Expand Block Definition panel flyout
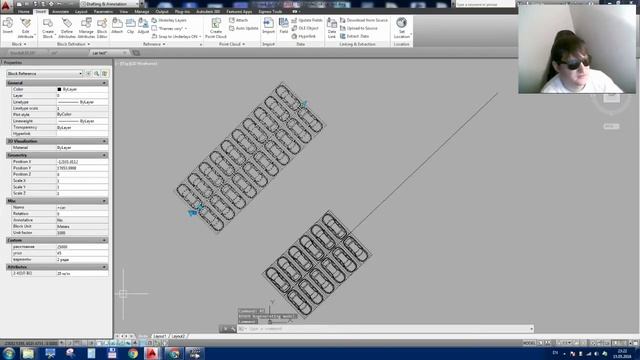Screen dimensions: 640x360 pyautogui.click(x=73, y=44)
